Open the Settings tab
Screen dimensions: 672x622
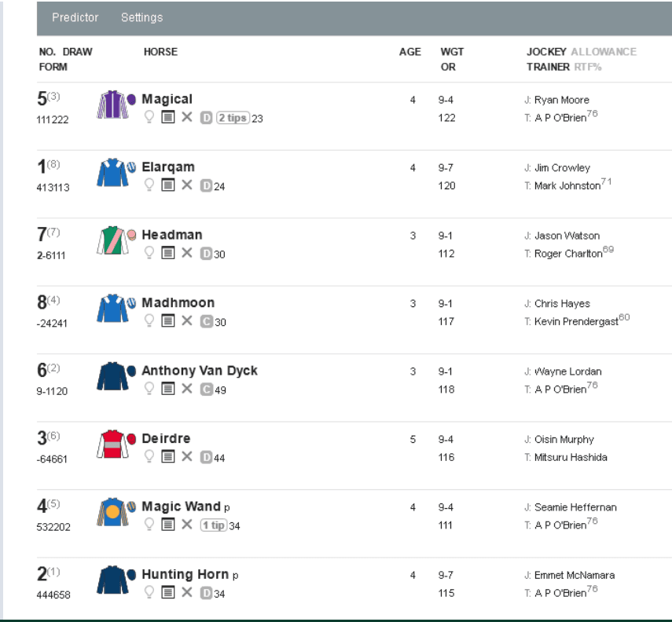click(x=141, y=17)
